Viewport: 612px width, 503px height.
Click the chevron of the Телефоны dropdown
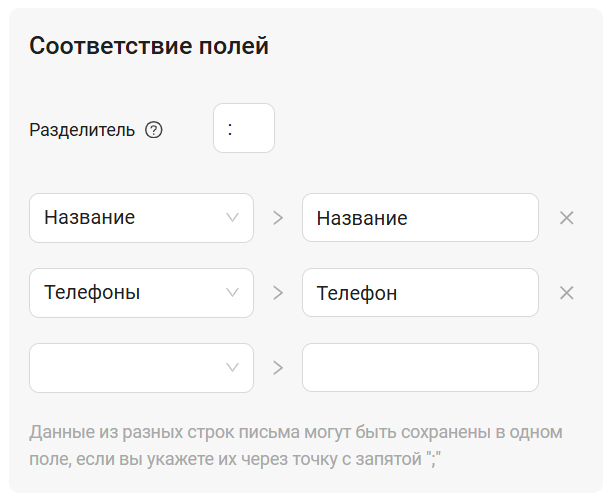[233, 293]
